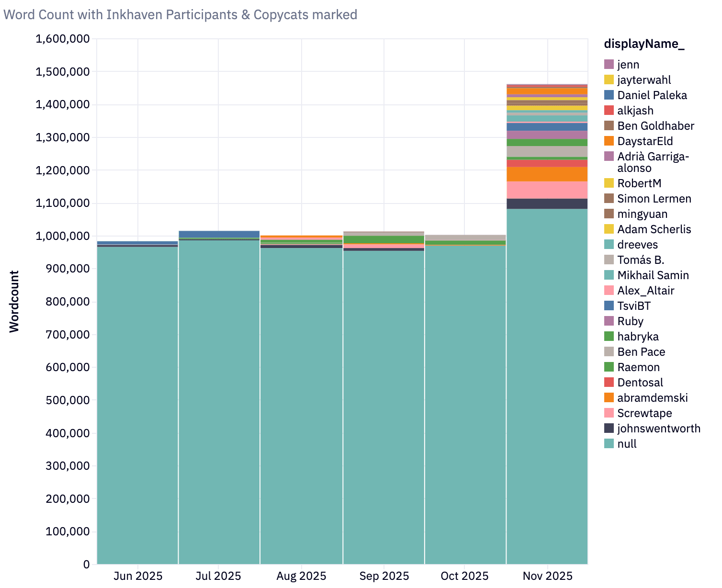
Task: Click the johnswentworth dark legend swatch
Action: pos(609,429)
